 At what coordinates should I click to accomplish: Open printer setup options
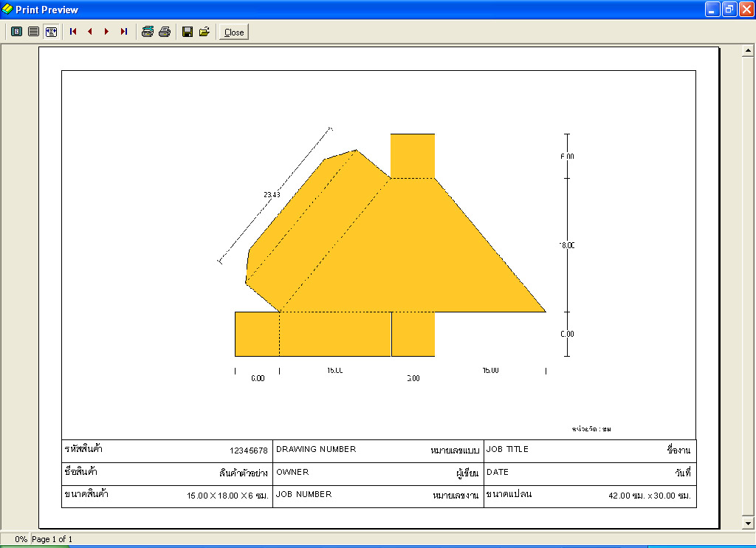pos(148,32)
